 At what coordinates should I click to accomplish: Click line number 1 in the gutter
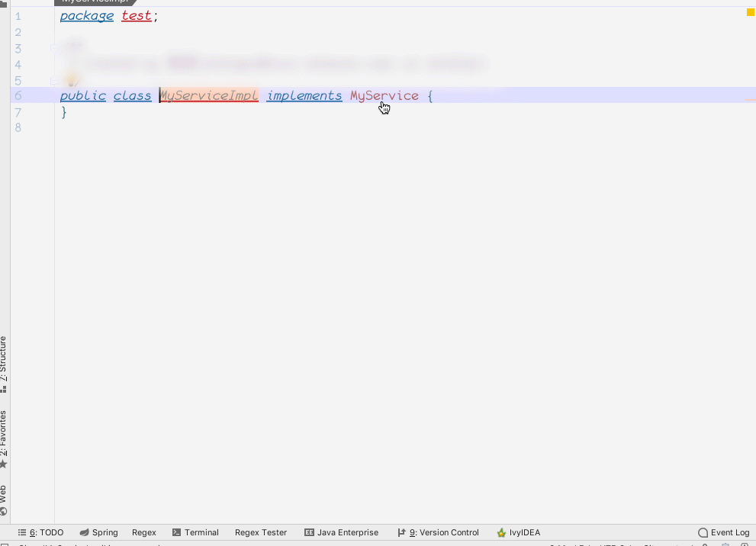pyautogui.click(x=18, y=16)
